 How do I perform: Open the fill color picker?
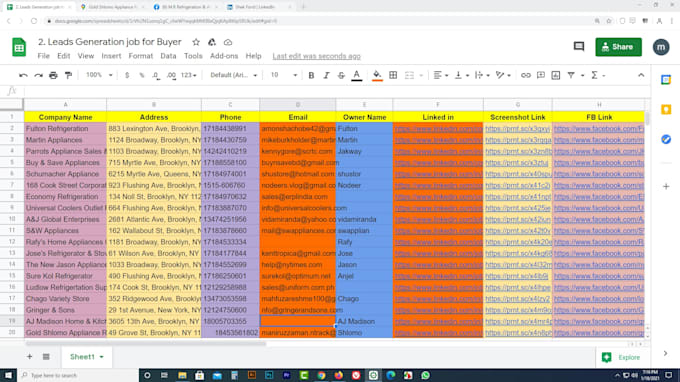tap(377, 75)
